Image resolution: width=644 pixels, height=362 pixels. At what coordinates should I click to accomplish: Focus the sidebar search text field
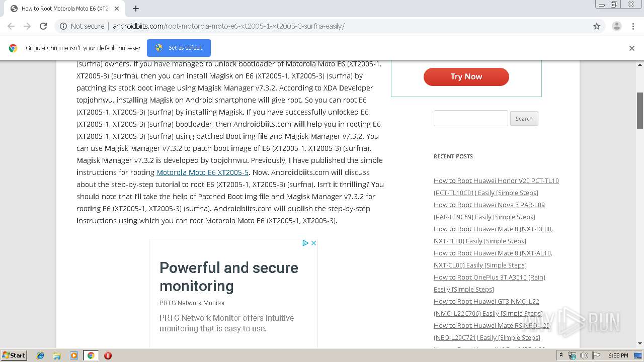[470, 118]
